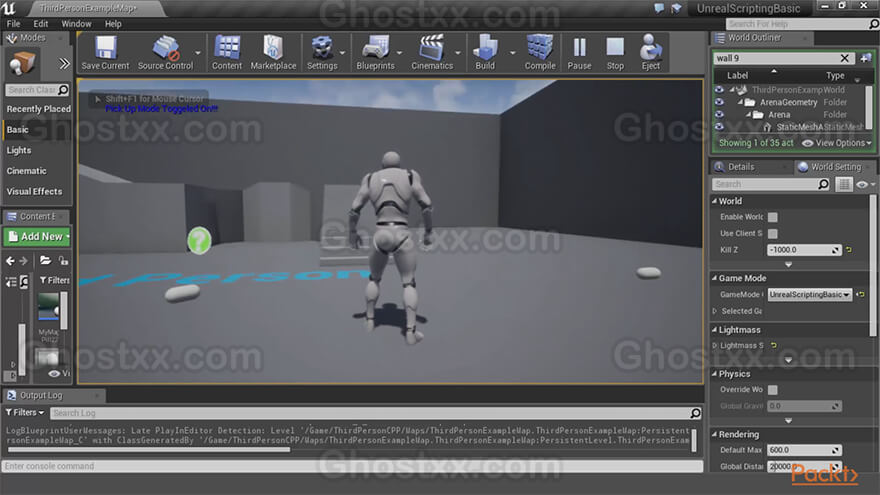
Task: Click the Cinematics clapperboard icon
Action: (432, 48)
